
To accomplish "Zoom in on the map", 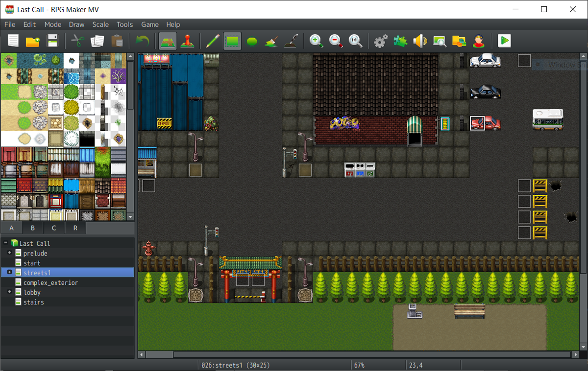I will tap(316, 41).
